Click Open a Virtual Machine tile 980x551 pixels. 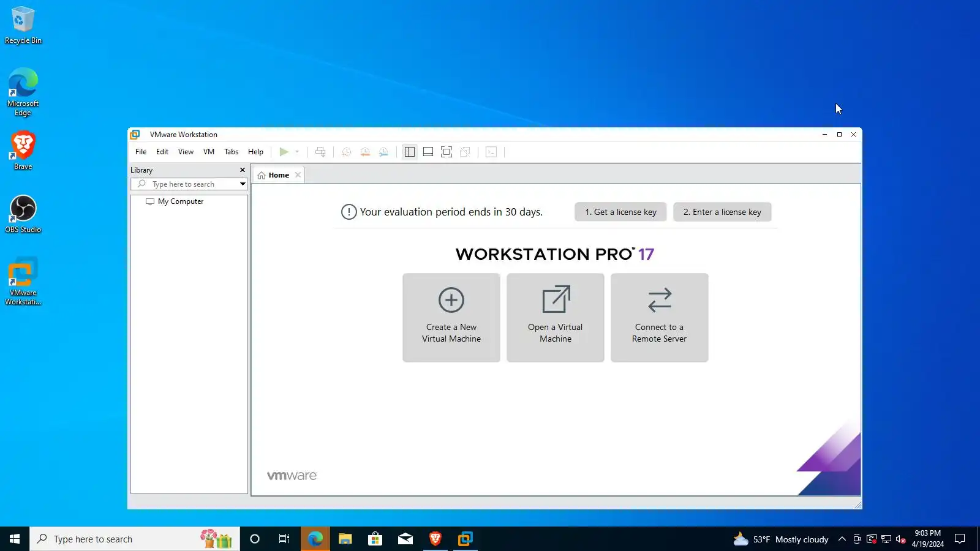[x=556, y=318]
